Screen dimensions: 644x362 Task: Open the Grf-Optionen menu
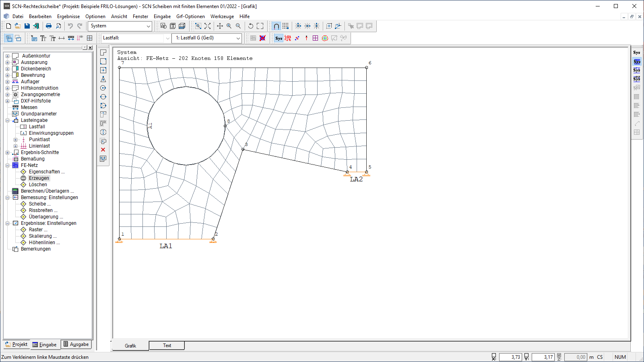[190, 16]
